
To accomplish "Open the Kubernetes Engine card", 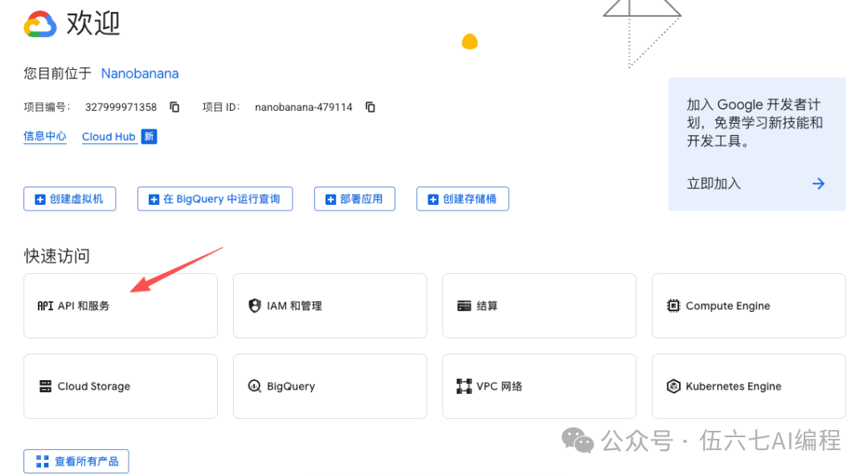I will tap(747, 386).
